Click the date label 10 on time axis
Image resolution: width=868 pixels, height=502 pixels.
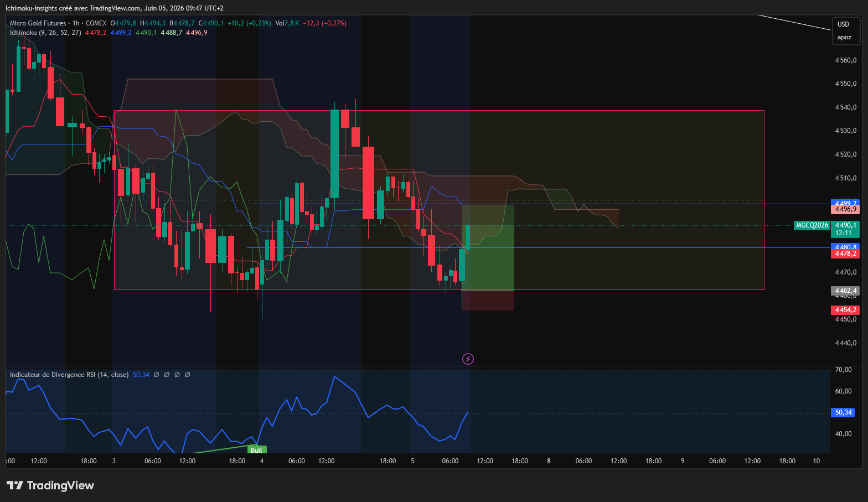817,461
